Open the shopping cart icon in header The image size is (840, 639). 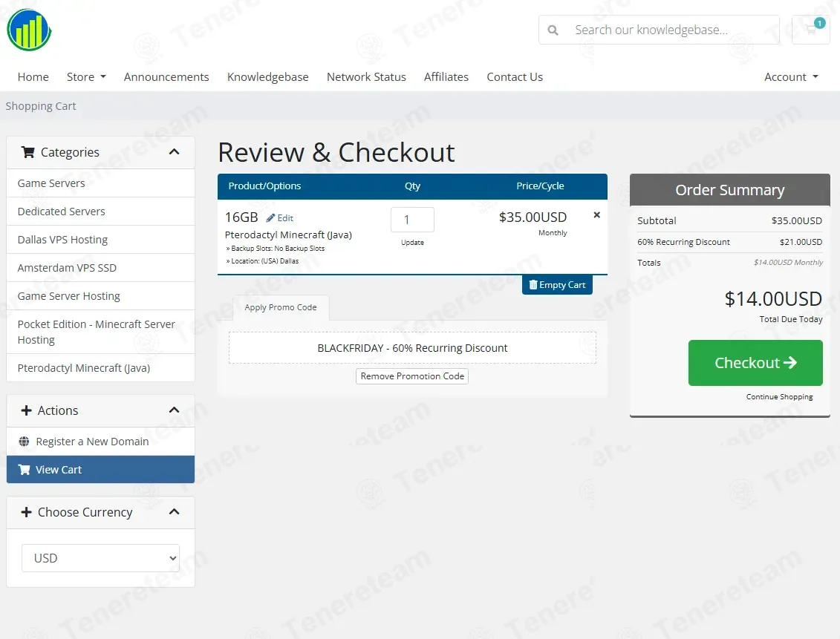click(810, 30)
